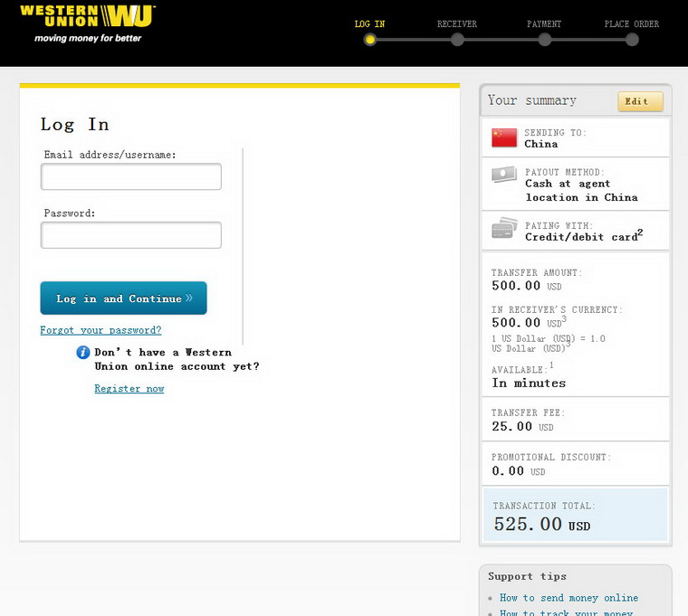
Task: Click the grey dot under Place Order
Action: click(x=632, y=40)
